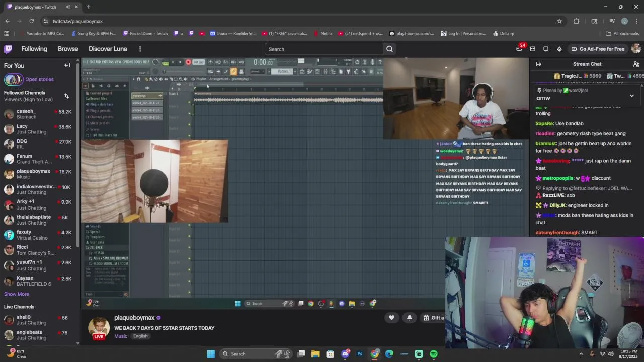The image size is (644, 362).
Task: Open the plaqueboymax channel name link
Action: point(134,318)
